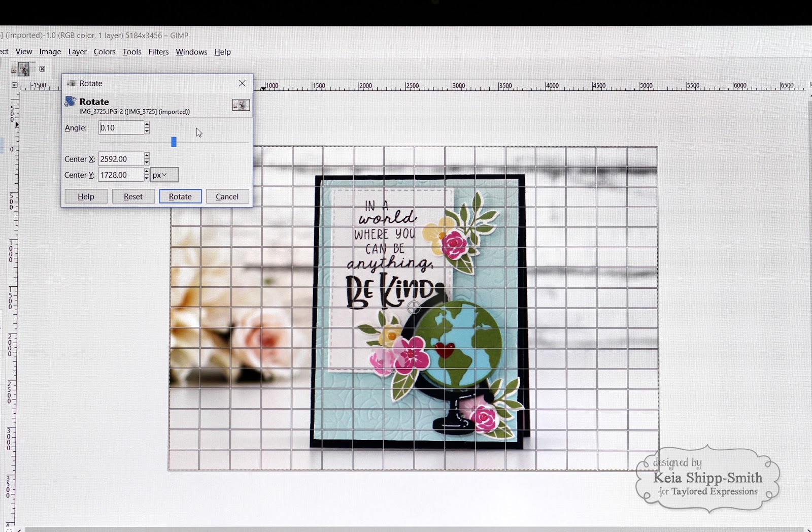Click the Help button
This screenshot has width=812, height=532.
click(x=86, y=196)
